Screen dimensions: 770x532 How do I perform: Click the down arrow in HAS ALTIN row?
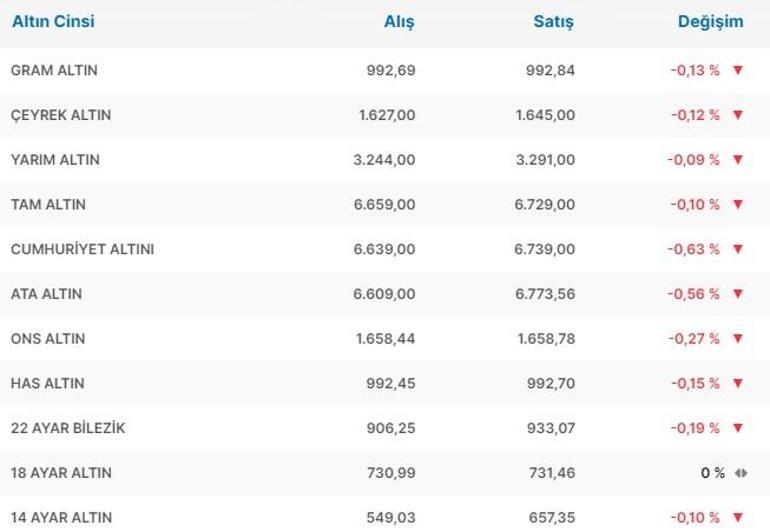point(738,383)
